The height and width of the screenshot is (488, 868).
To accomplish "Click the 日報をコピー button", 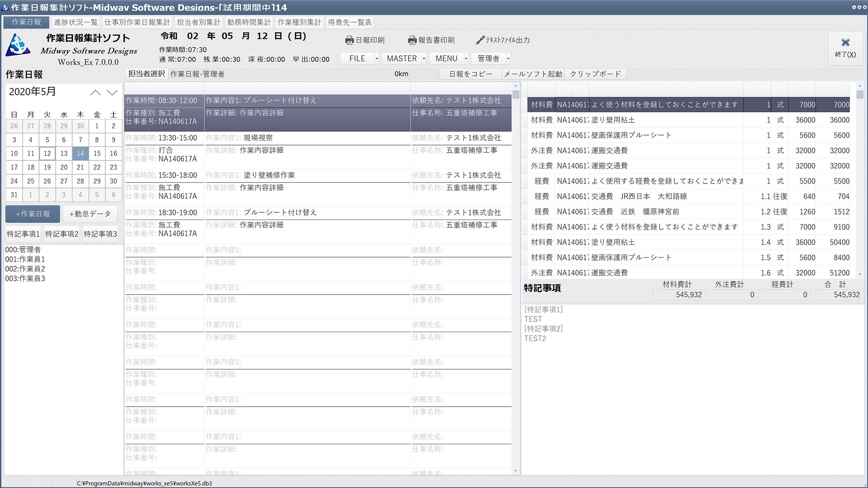I will click(470, 74).
